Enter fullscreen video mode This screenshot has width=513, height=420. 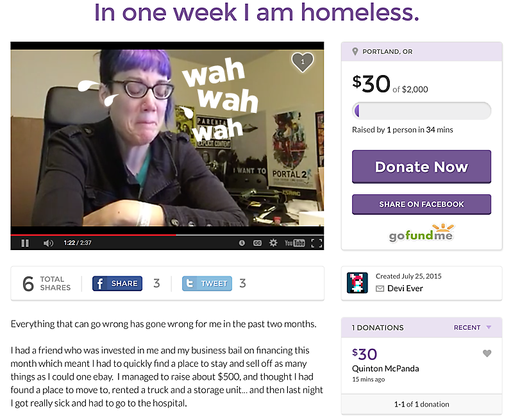coord(316,243)
